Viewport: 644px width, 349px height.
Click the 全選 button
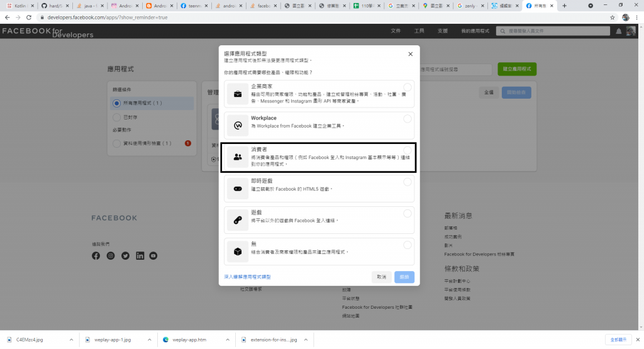[489, 92]
